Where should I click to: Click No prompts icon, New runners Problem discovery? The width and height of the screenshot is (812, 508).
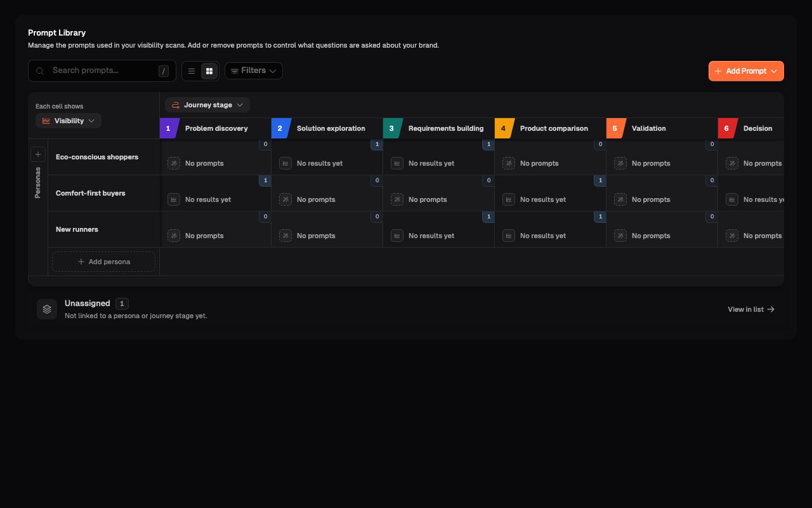[x=174, y=236]
